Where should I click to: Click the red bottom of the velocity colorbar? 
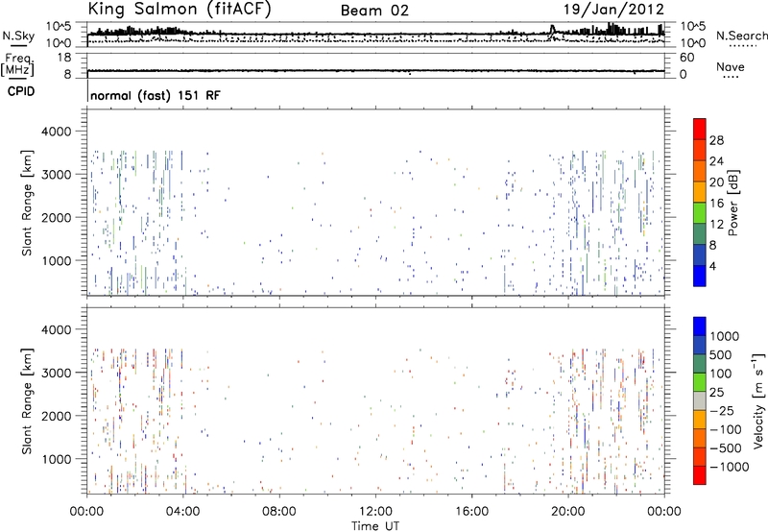tap(700, 475)
